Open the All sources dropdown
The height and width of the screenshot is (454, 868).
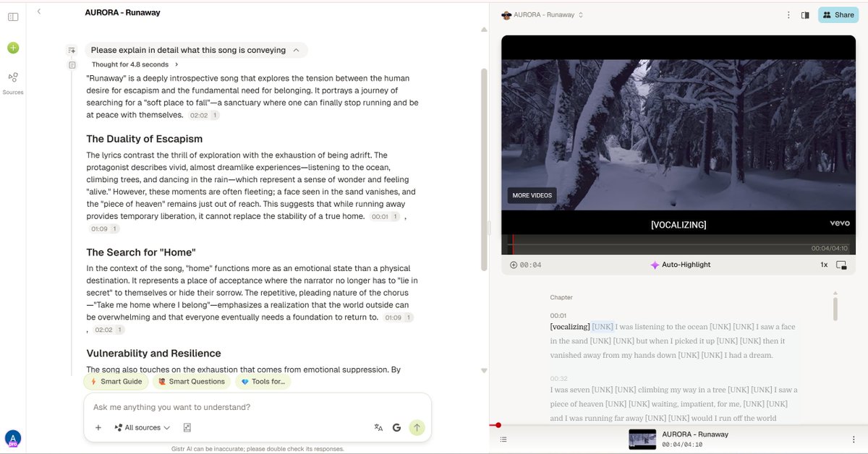coord(142,428)
